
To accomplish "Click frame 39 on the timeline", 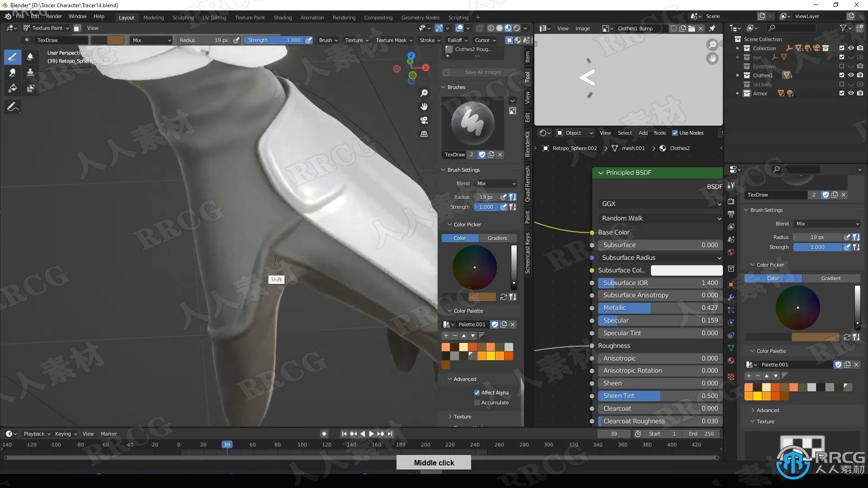I will 226,445.
